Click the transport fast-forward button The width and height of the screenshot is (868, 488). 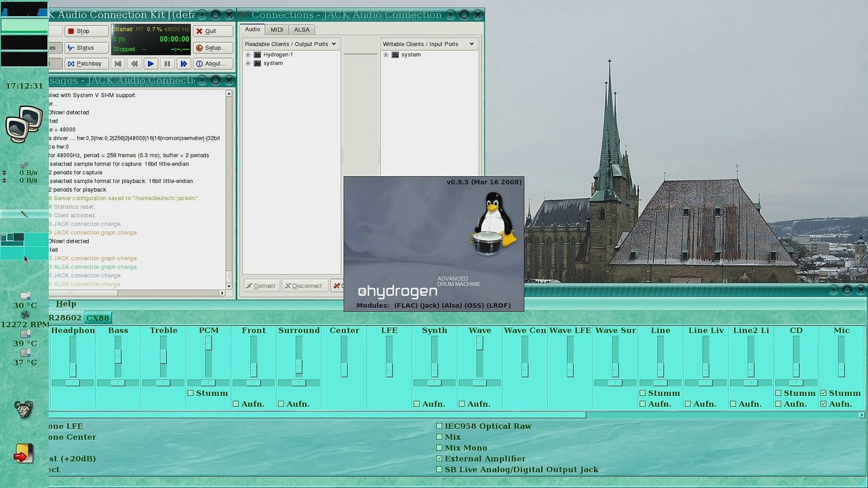pos(183,64)
